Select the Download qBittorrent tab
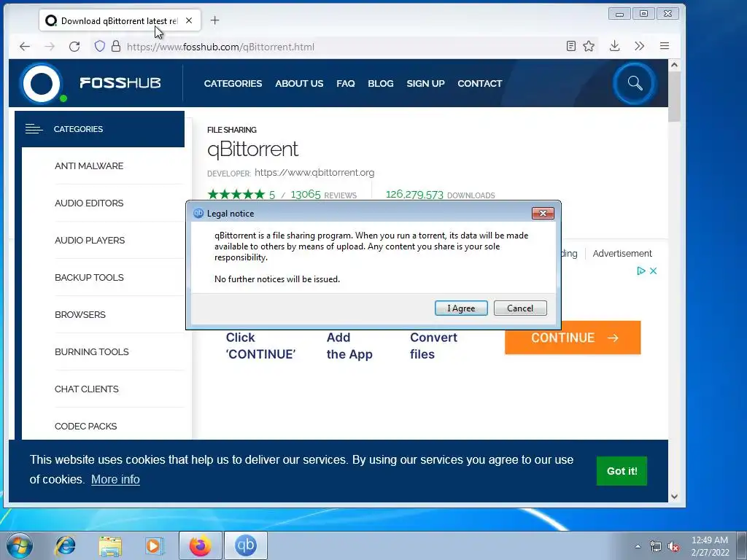 click(x=120, y=20)
